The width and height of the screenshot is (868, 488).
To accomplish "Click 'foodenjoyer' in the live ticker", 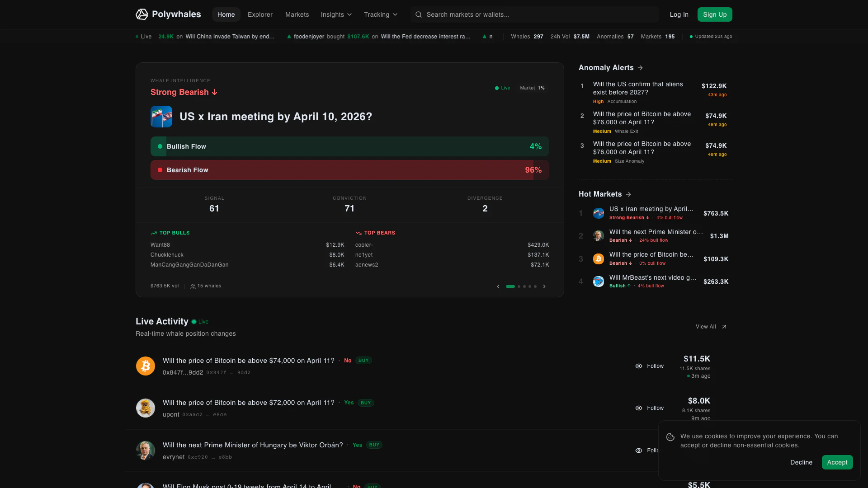I will click(x=309, y=37).
